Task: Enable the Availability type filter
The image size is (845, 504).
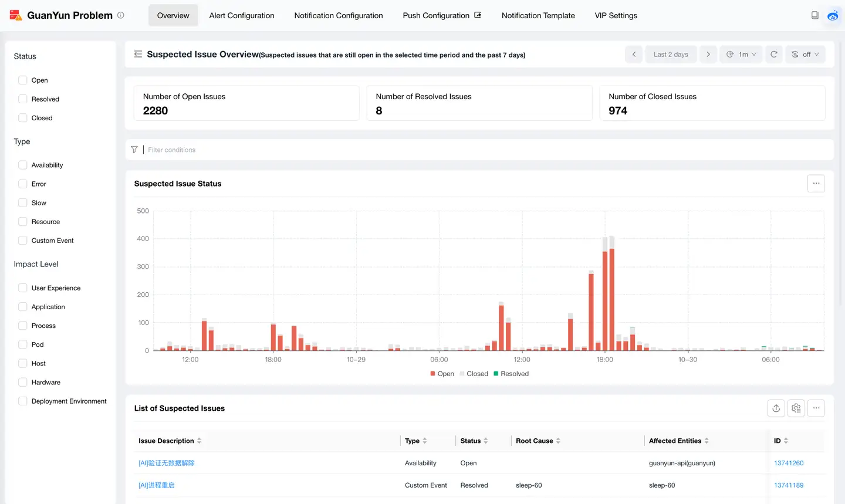Action: click(x=23, y=165)
